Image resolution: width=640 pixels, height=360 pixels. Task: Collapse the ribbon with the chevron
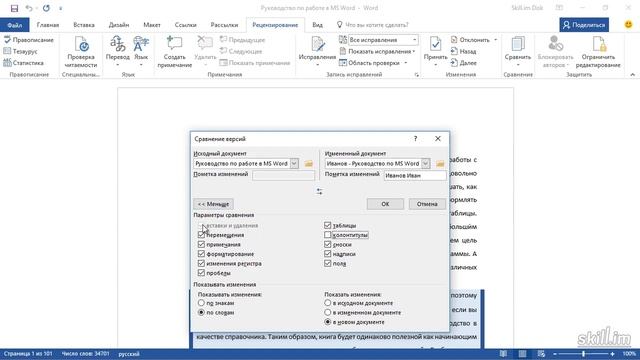[632, 75]
